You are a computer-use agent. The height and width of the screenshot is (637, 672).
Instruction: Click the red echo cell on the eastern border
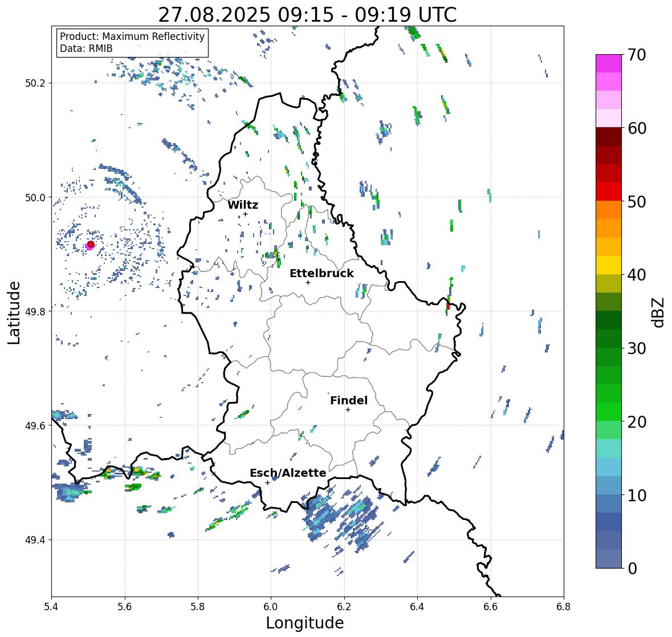tap(448, 306)
